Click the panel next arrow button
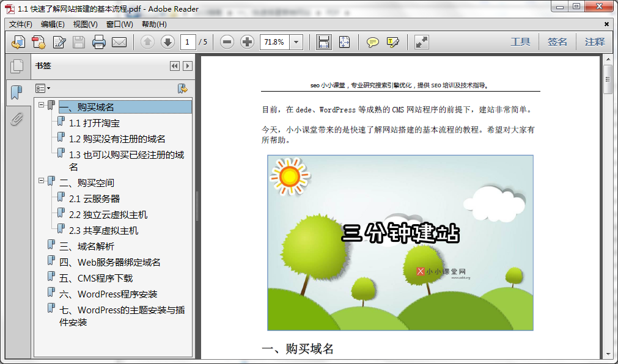The height and width of the screenshot is (364, 618). [x=188, y=66]
